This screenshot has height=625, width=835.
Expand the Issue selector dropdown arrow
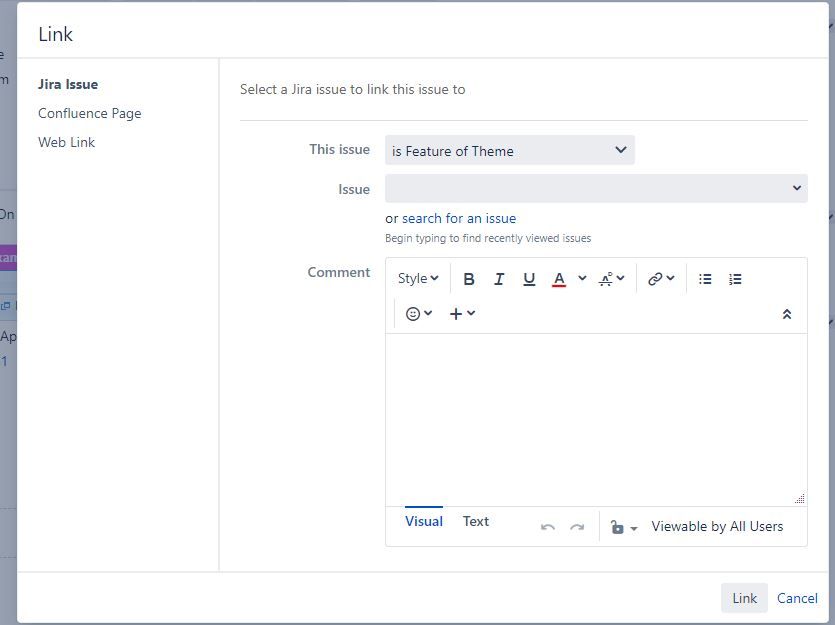tap(797, 188)
